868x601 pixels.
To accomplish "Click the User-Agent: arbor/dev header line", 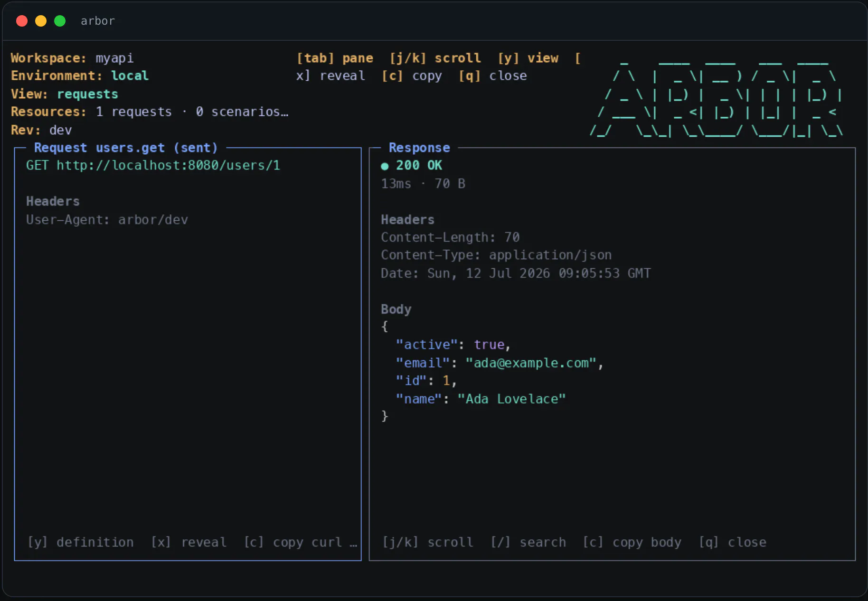I will coord(107,220).
